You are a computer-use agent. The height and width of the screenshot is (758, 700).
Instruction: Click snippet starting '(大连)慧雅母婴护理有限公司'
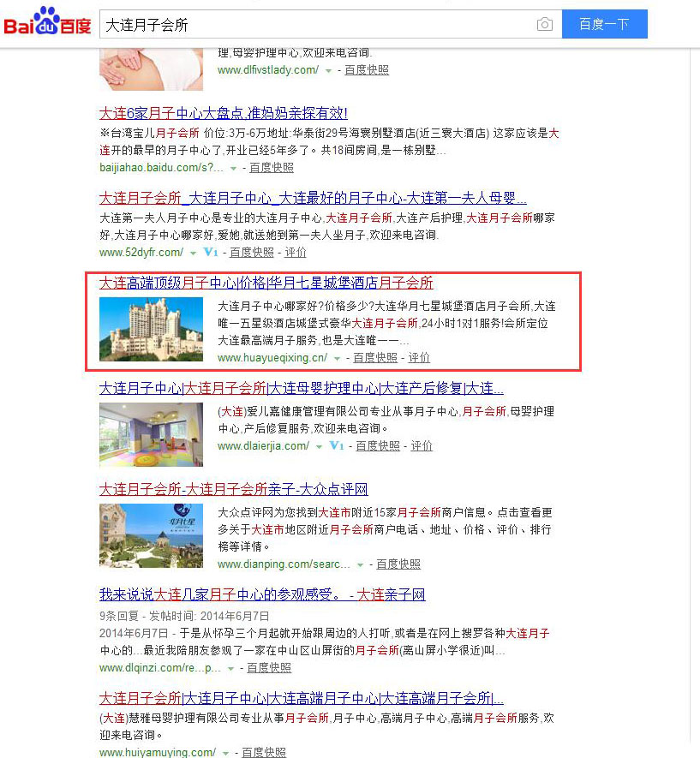pyautogui.click(x=326, y=726)
